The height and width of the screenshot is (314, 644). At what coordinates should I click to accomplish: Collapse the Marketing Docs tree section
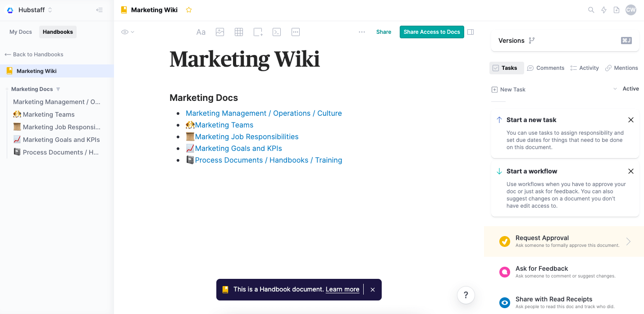coord(58,89)
